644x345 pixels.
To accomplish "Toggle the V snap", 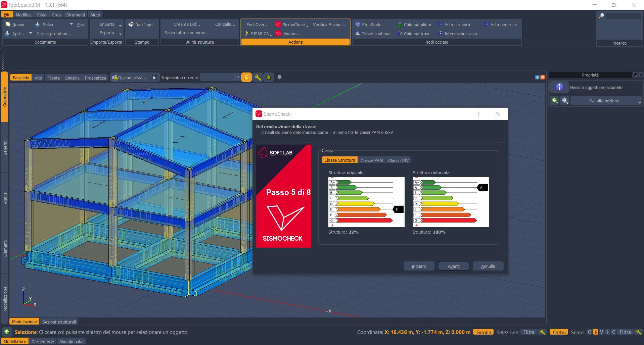I will (602, 332).
